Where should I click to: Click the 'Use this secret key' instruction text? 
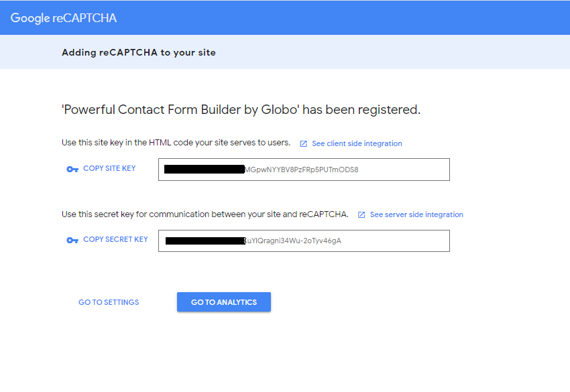point(205,214)
